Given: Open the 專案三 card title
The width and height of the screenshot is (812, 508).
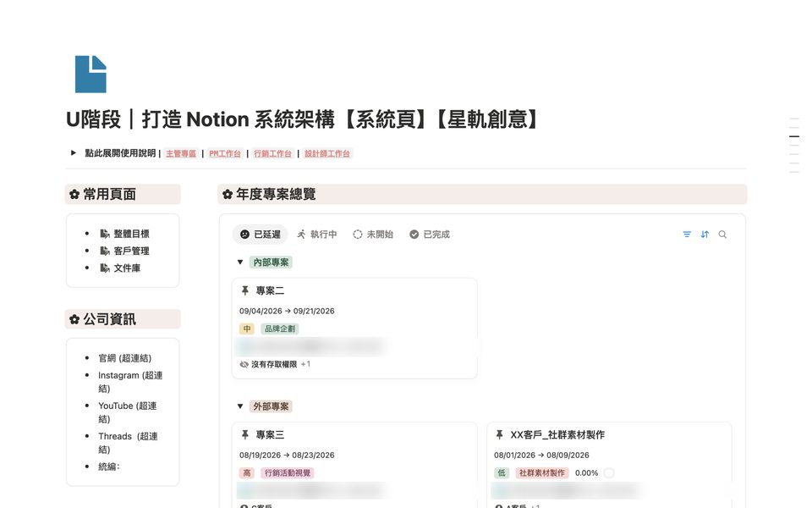Looking at the screenshot, I should tap(270, 435).
